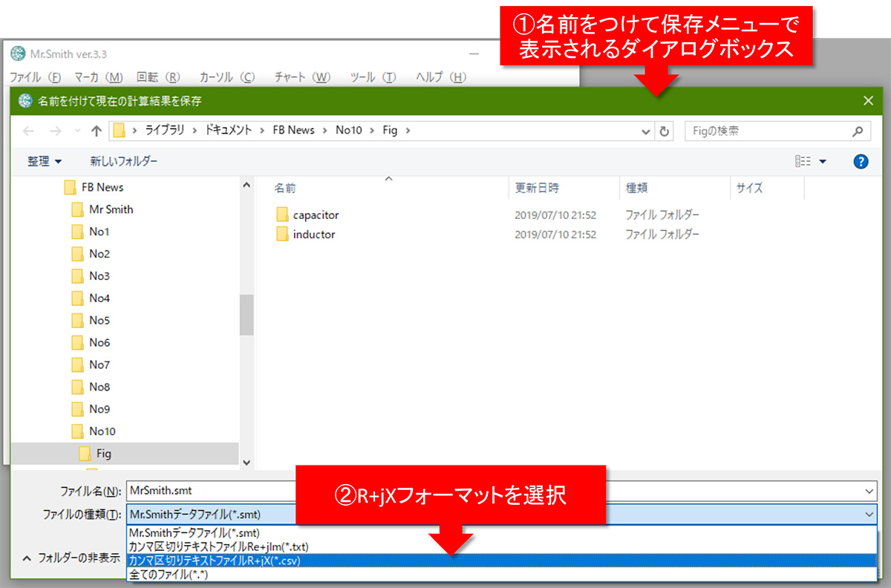This screenshot has height=588, width=891.
Task: Click 新しいフォルダー button
Action: (x=124, y=161)
